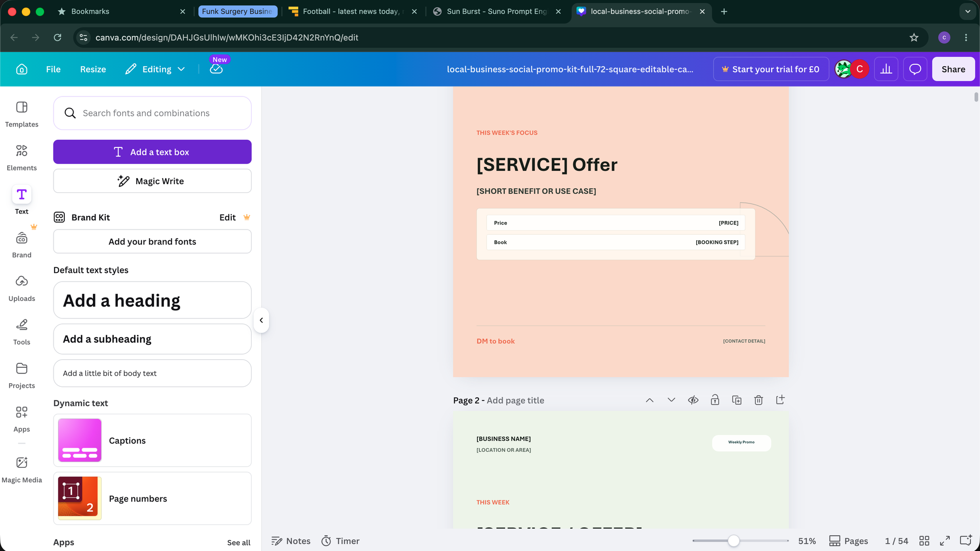Switch to Sun Burst Suno Prompt tab

[497, 11]
